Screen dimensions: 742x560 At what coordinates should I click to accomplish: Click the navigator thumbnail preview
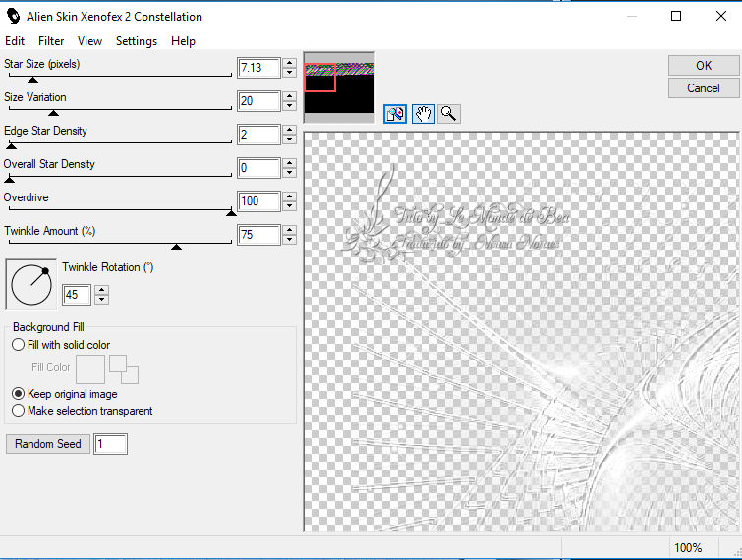[x=339, y=87]
